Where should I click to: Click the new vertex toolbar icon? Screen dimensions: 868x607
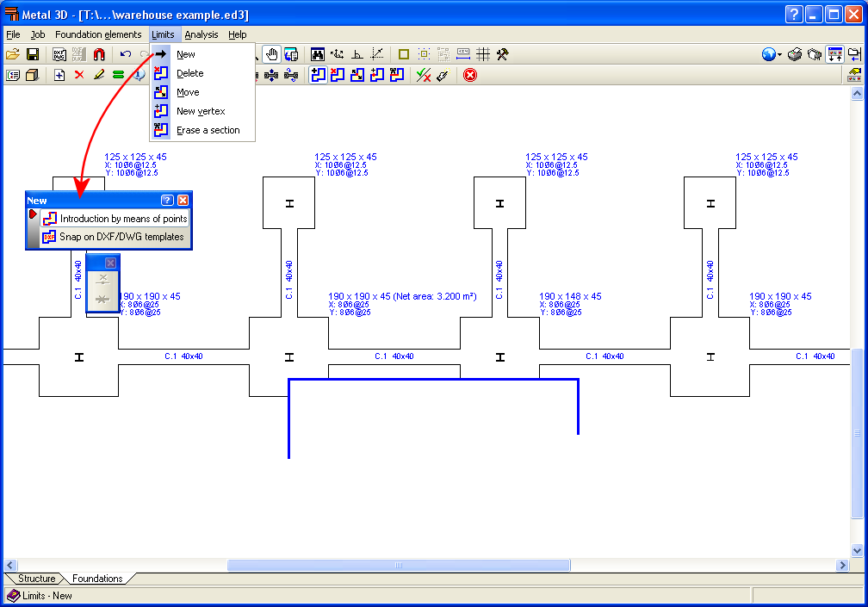[x=377, y=75]
